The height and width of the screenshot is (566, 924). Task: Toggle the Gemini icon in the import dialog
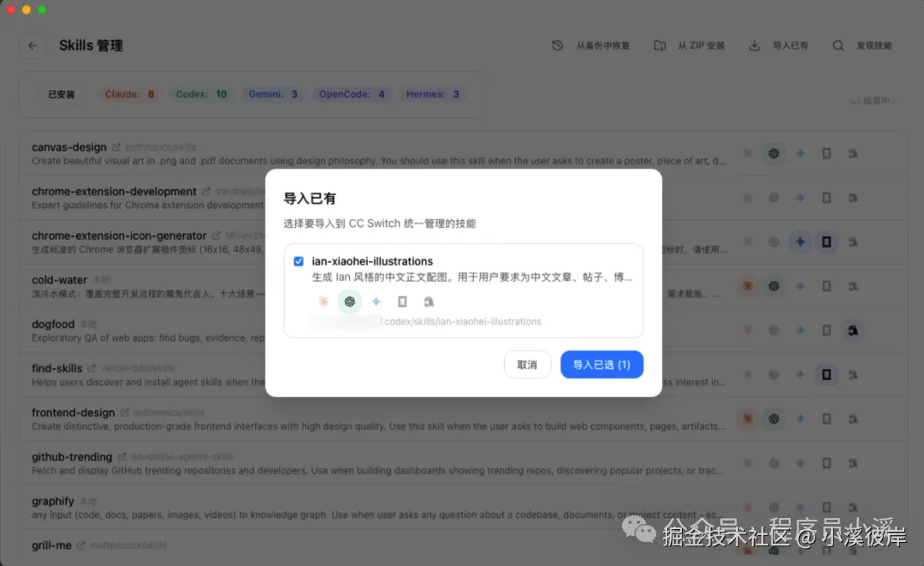(x=376, y=301)
